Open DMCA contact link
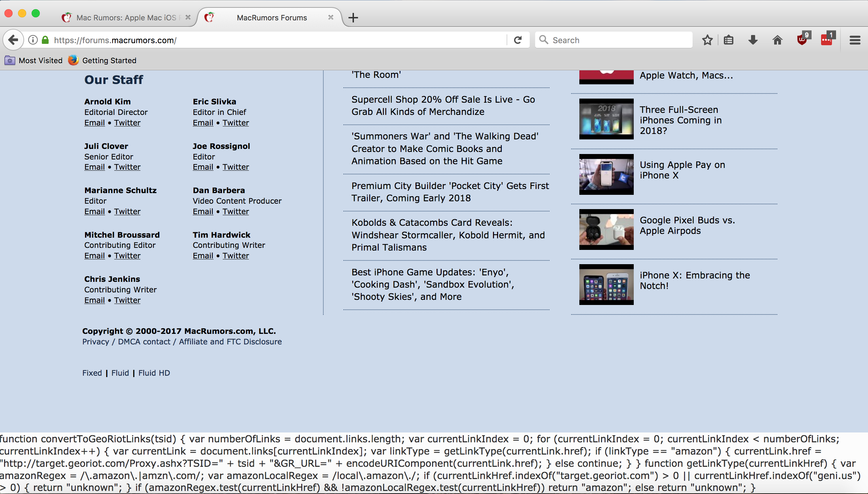The width and height of the screenshot is (868, 494). [144, 342]
